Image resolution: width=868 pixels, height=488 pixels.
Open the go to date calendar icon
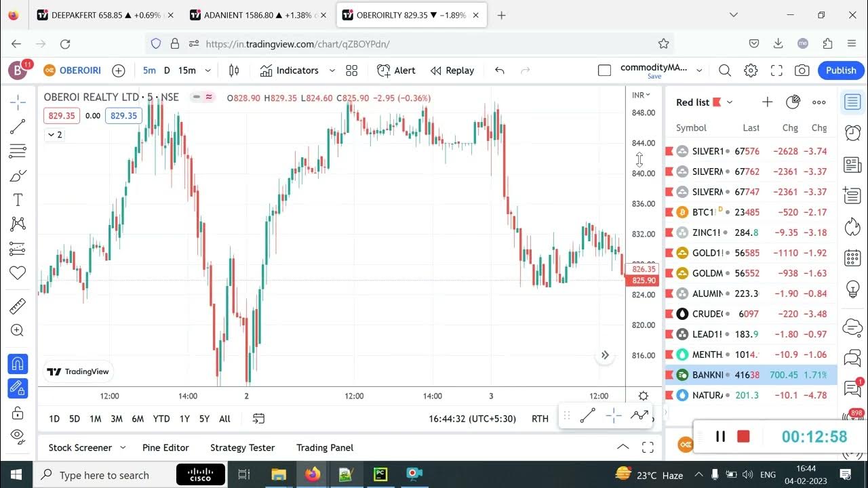[x=258, y=419]
